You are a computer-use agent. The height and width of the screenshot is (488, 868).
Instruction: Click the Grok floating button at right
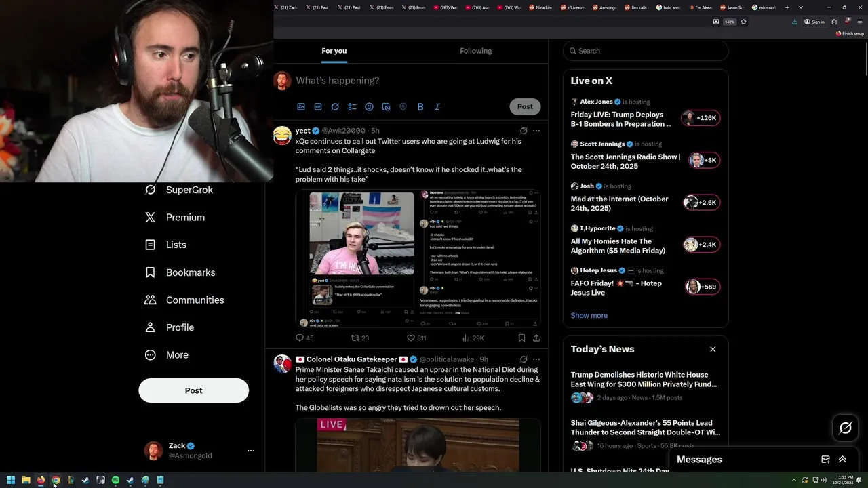[846, 428]
